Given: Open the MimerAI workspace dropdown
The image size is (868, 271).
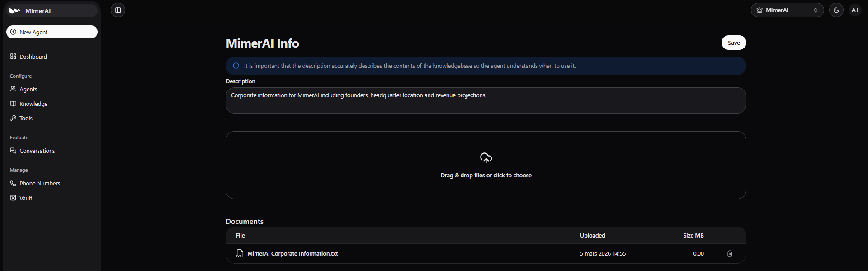Looking at the screenshot, I should tap(787, 10).
